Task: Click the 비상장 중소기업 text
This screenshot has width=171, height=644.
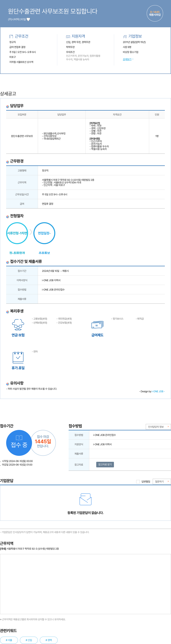Action: tap(131, 52)
